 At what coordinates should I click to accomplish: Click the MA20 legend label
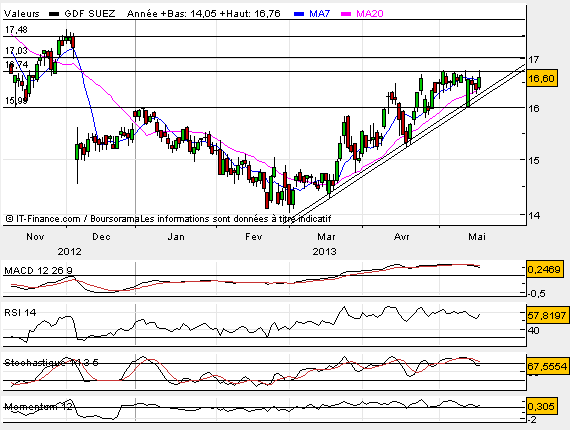coord(370,14)
